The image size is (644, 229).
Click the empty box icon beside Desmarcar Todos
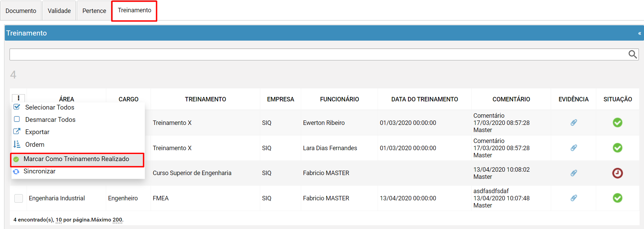[x=17, y=119]
